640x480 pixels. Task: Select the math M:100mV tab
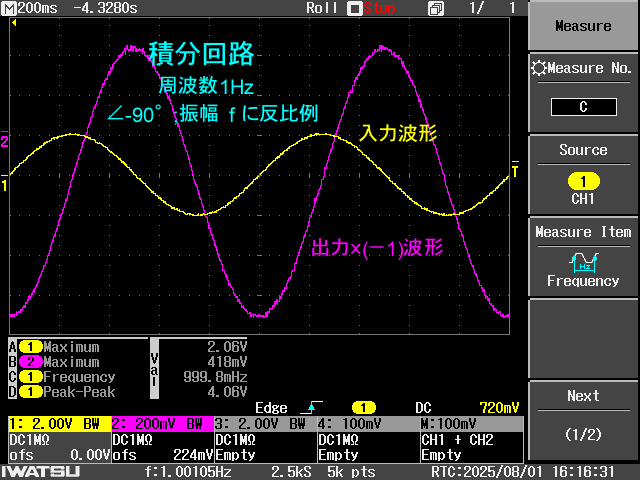point(472,424)
